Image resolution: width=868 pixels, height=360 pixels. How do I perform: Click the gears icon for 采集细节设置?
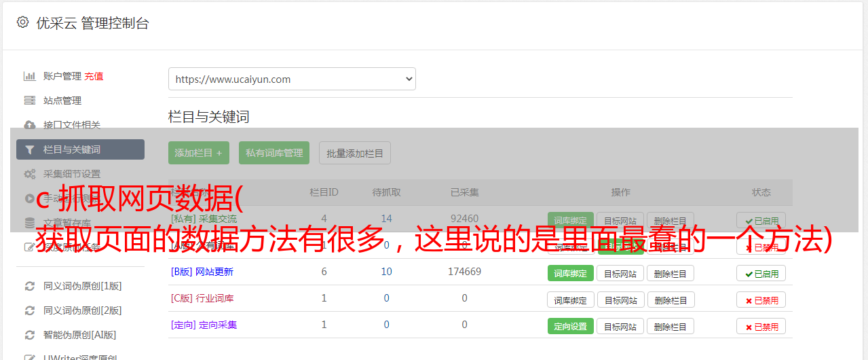[30, 174]
